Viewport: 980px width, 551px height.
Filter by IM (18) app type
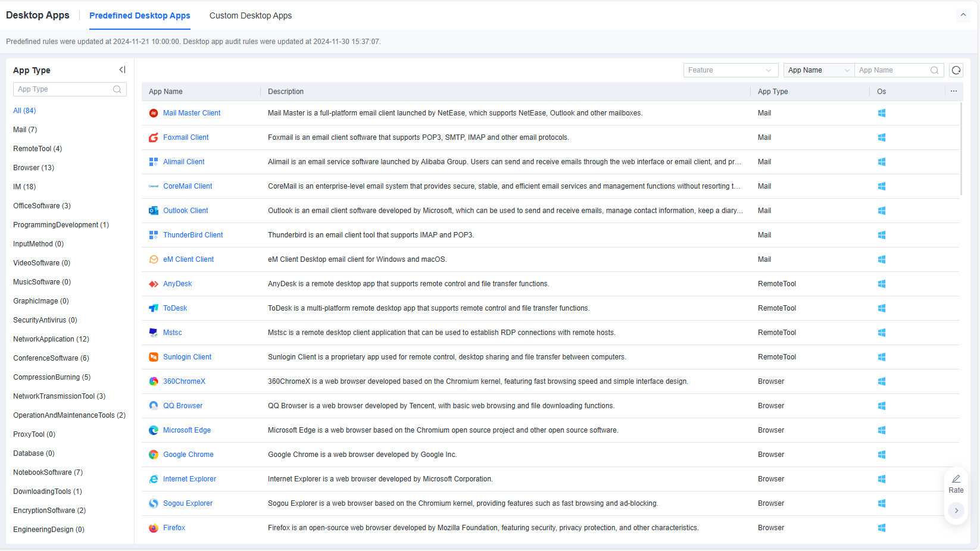pyautogui.click(x=24, y=187)
